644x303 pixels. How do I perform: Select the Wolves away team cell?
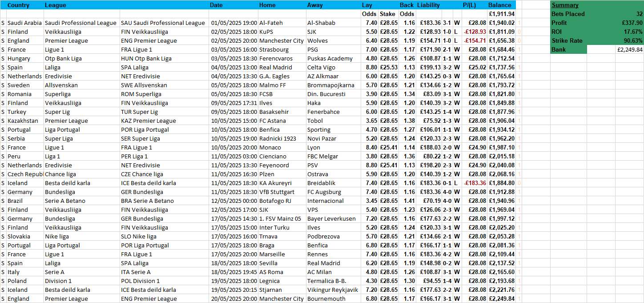[318, 40]
